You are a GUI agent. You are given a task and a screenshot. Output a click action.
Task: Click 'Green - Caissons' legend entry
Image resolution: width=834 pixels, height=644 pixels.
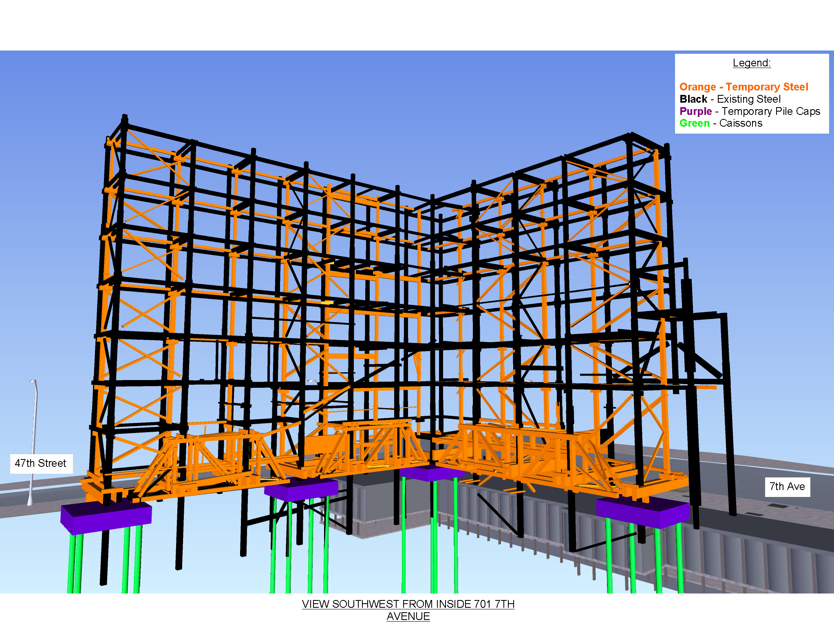pyautogui.click(x=721, y=123)
